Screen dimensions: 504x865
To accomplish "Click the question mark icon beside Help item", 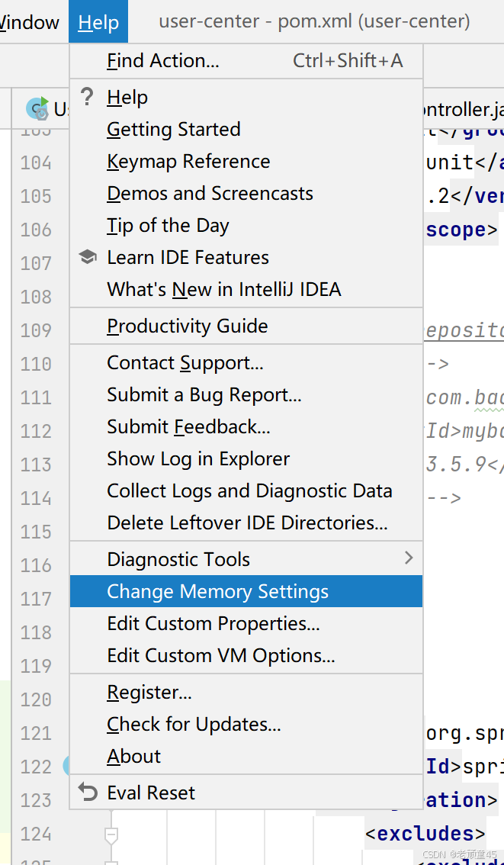I will click(x=88, y=97).
